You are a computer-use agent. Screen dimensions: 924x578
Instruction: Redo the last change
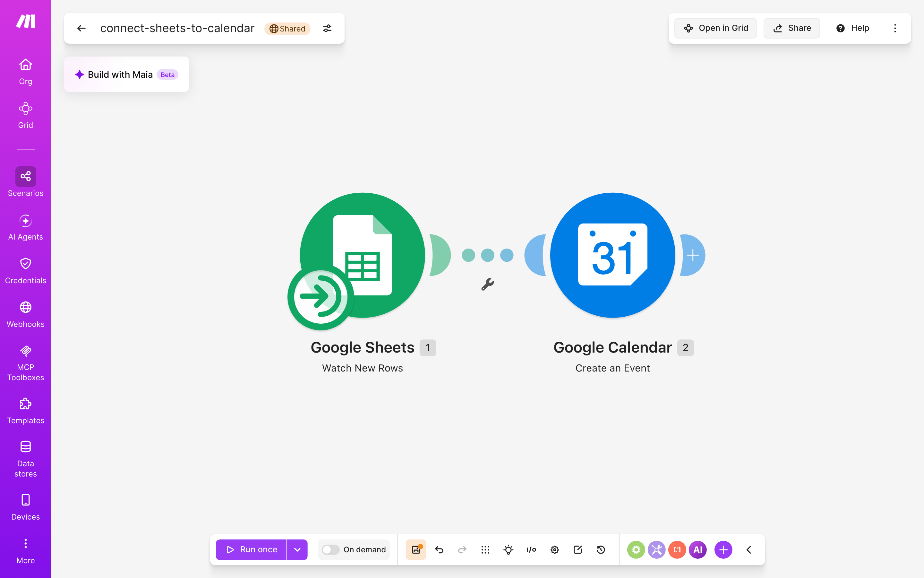click(x=462, y=550)
